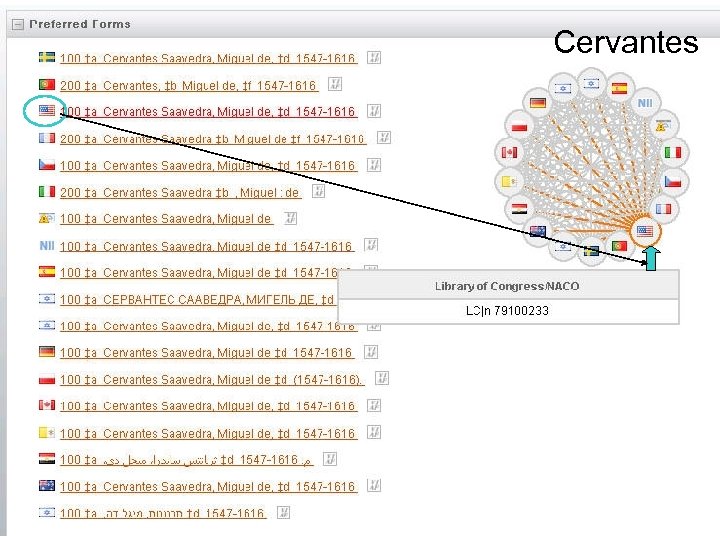The width and height of the screenshot is (720, 540).
Task: Click the MARC record icon on the Vatican row
Action: pyautogui.click(x=374, y=432)
